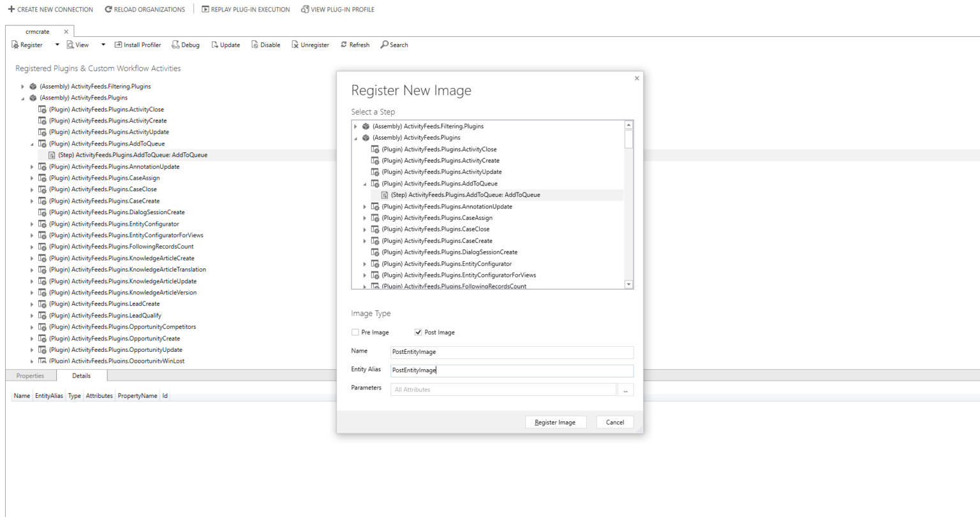The width and height of the screenshot is (980, 517).
Task: Unregister the selected component
Action: tap(310, 45)
